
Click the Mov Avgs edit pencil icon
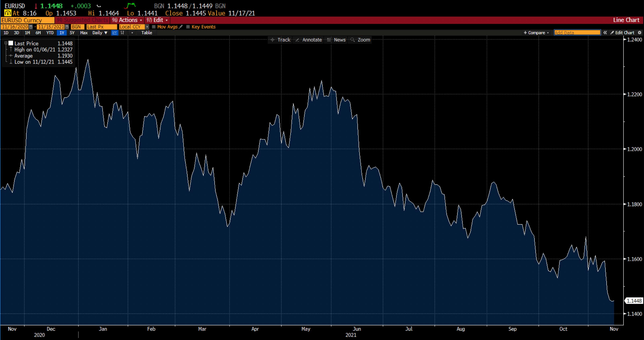(181, 27)
